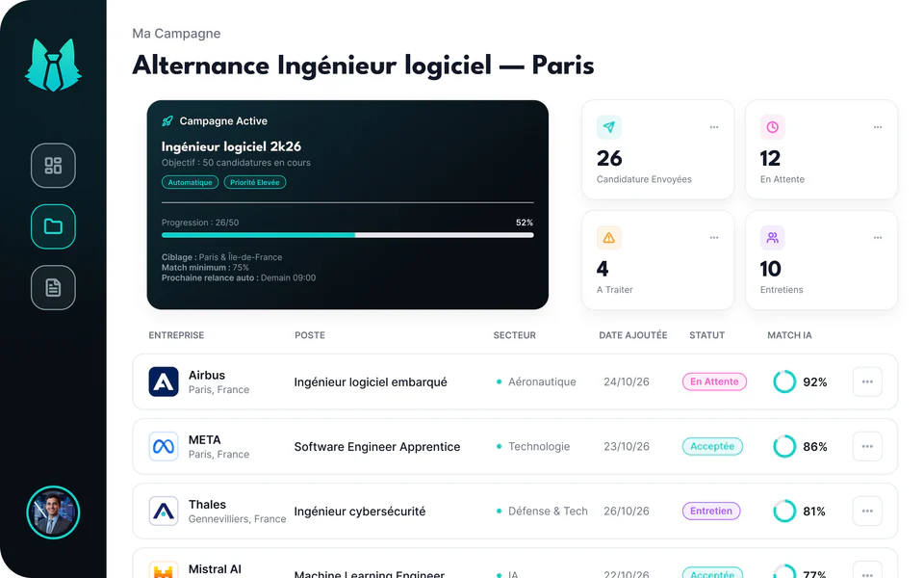Viewport: 924px width, 578px height.
Task: Click the rocket icon beside Campagne Active
Action: coord(167,121)
